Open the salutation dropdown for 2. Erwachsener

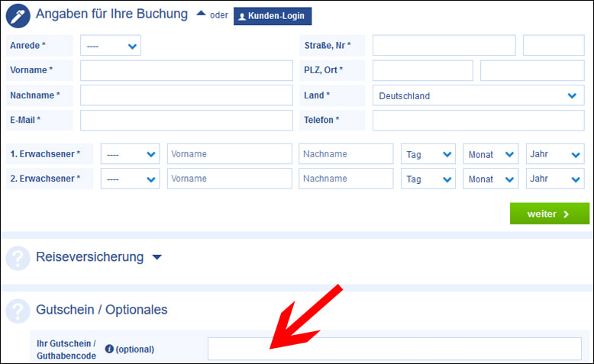pos(130,179)
